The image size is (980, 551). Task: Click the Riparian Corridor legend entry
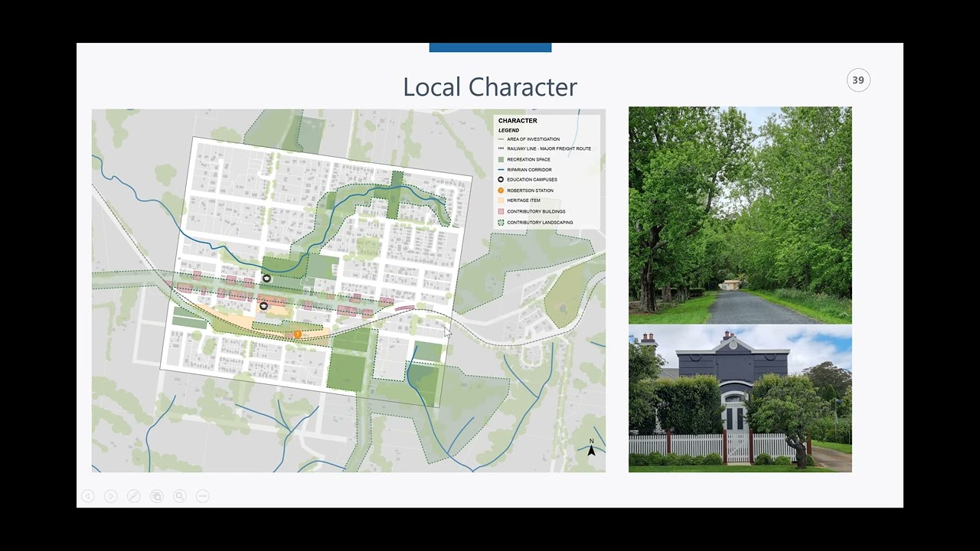tap(524, 170)
